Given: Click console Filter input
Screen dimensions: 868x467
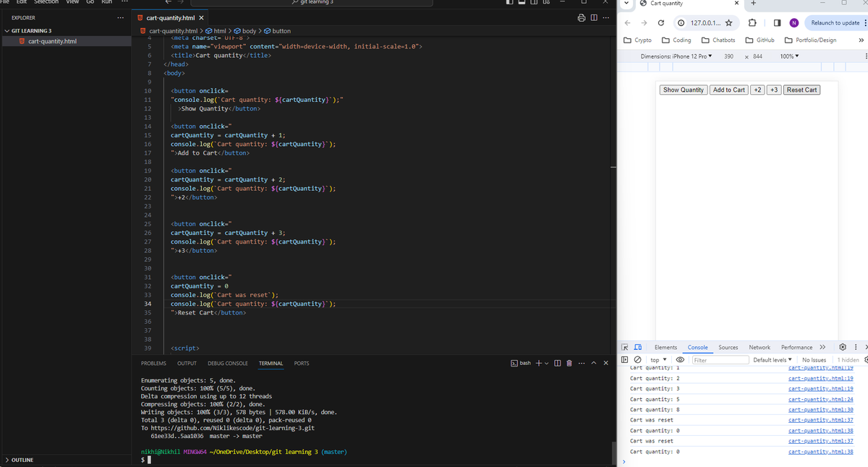Looking at the screenshot, I should [x=720, y=359].
